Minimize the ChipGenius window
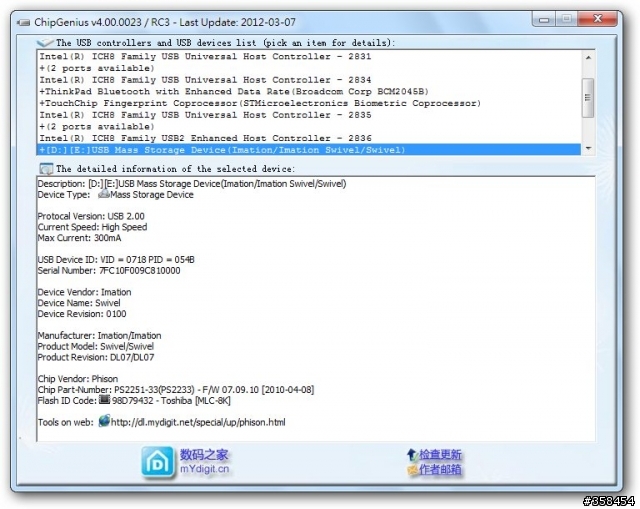The height and width of the screenshot is (509, 640). click(x=544, y=19)
